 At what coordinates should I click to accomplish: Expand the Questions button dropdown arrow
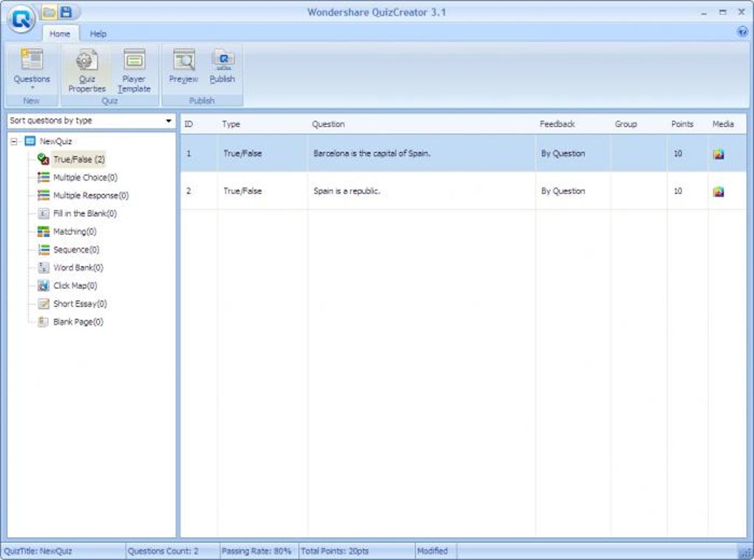33,87
